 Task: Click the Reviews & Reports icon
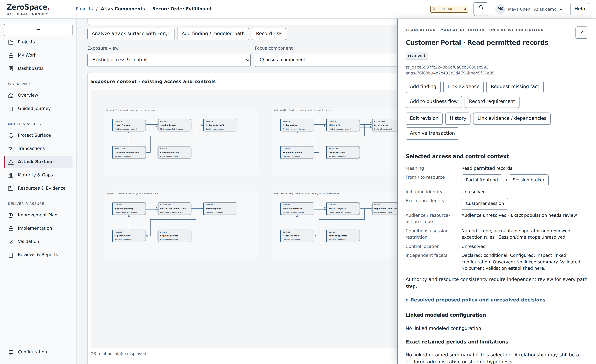[11, 255]
